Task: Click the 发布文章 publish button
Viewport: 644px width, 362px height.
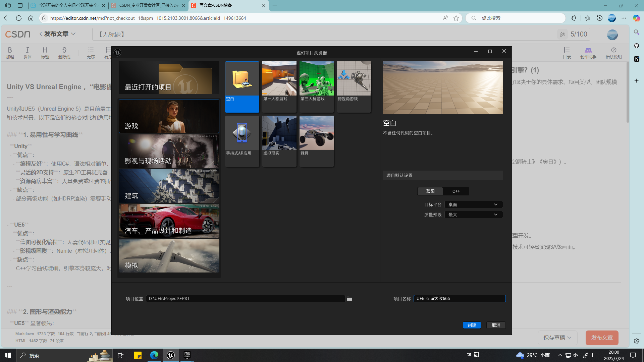Action: point(602,338)
